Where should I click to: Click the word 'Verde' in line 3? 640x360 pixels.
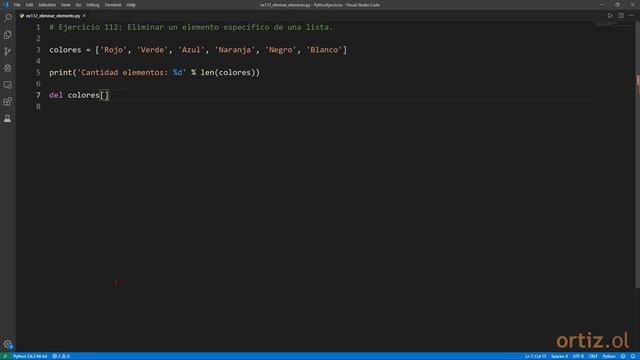coord(152,50)
